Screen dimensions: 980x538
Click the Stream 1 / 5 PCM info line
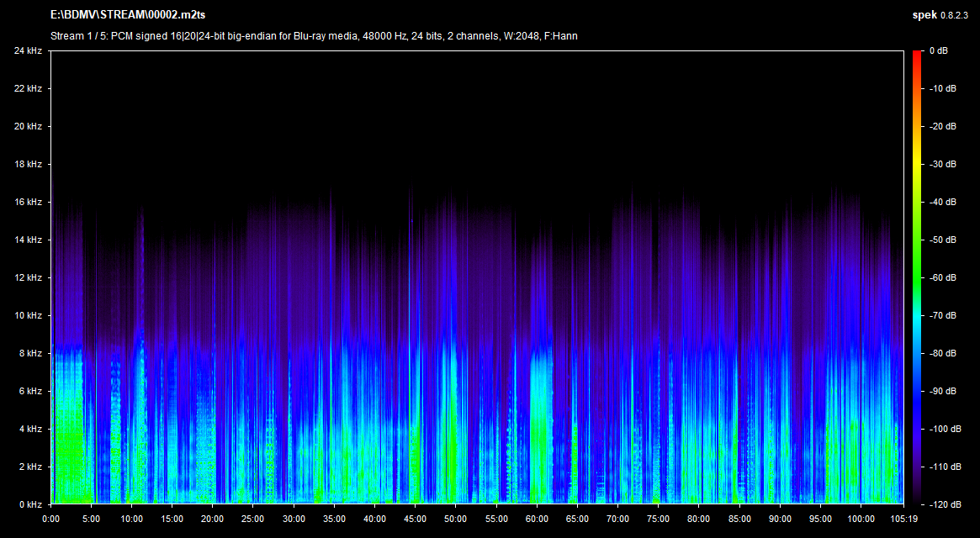pos(313,36)
